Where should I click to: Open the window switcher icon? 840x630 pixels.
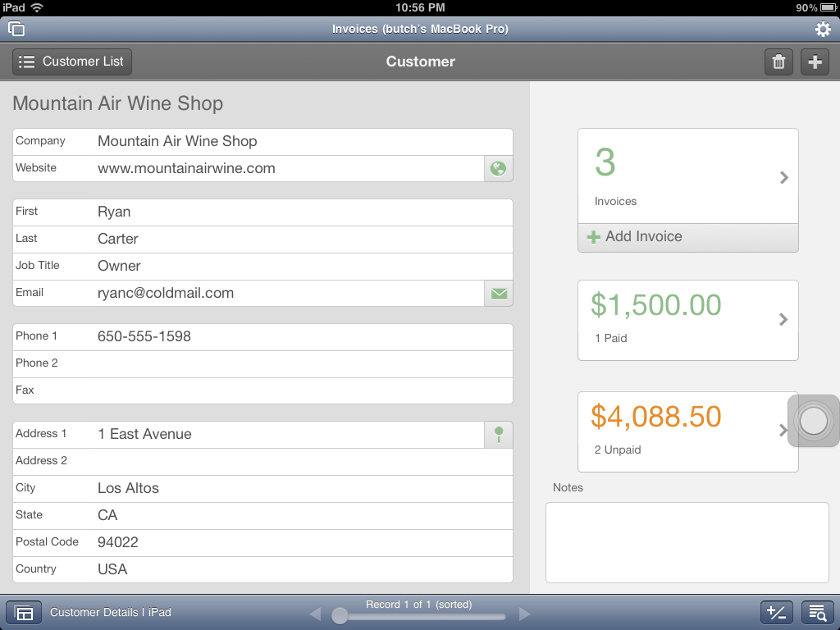[x=16, y=28]
